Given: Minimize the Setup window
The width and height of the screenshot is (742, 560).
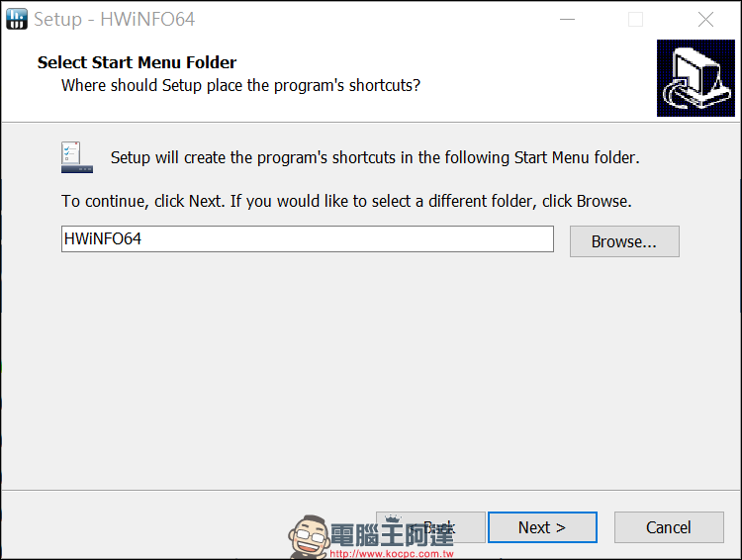Looking at the screenshot, I should click(566, 19).
